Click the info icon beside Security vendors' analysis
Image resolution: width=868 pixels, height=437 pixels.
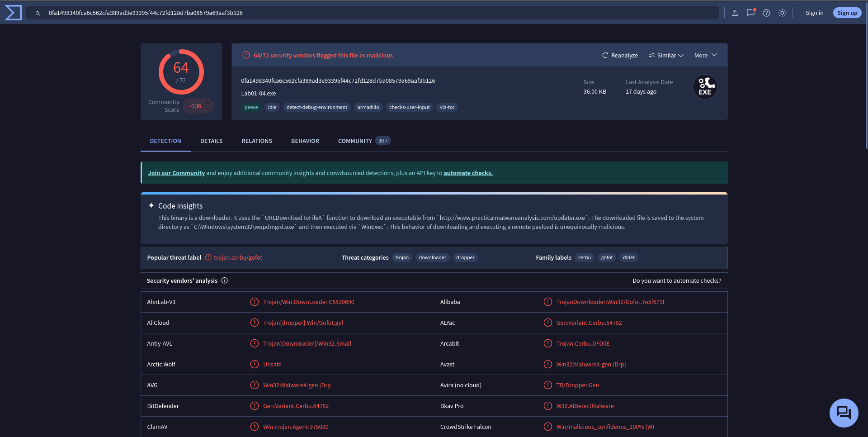point(225,280)
